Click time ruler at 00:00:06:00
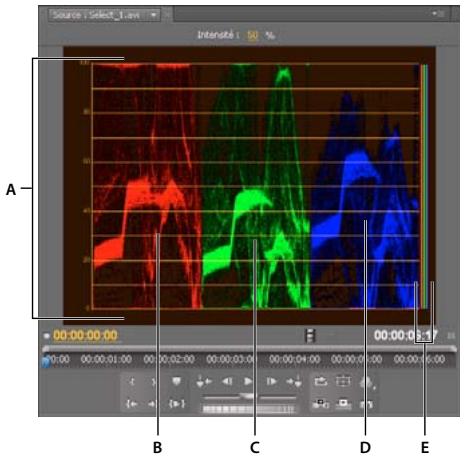Image resolution: width=464 pixels, height=457 pixels. pos(419,359)
